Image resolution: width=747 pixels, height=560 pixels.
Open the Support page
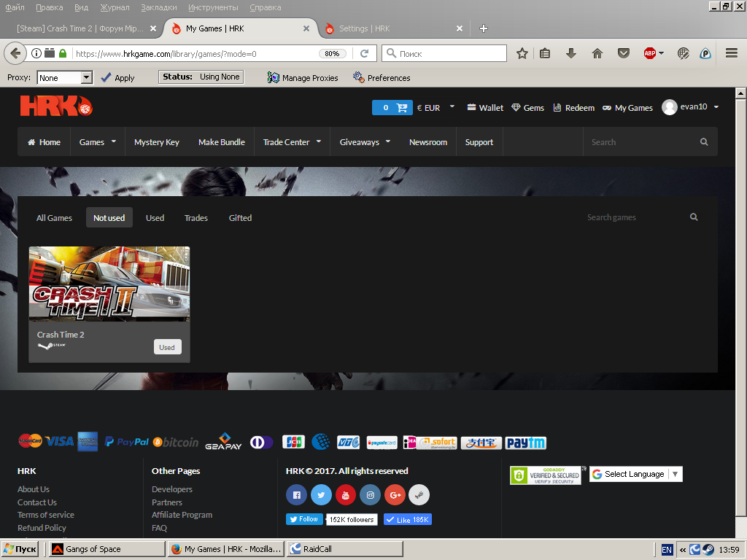pos(479,142)
